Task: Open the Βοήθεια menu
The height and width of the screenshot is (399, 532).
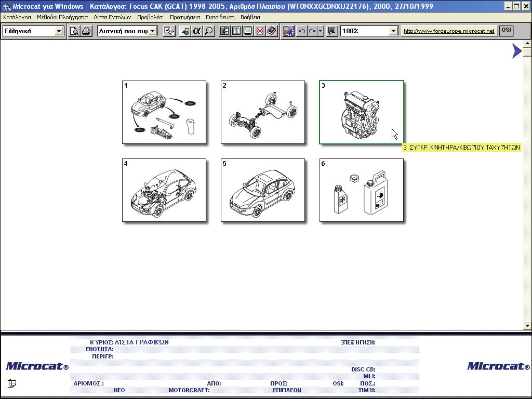Action: (x=250, y=17)
